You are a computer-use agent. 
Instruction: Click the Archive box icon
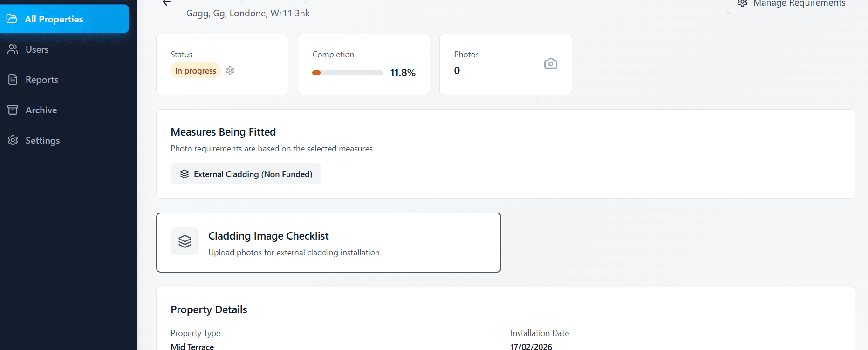pyautogui.click(x=13, y=110)
